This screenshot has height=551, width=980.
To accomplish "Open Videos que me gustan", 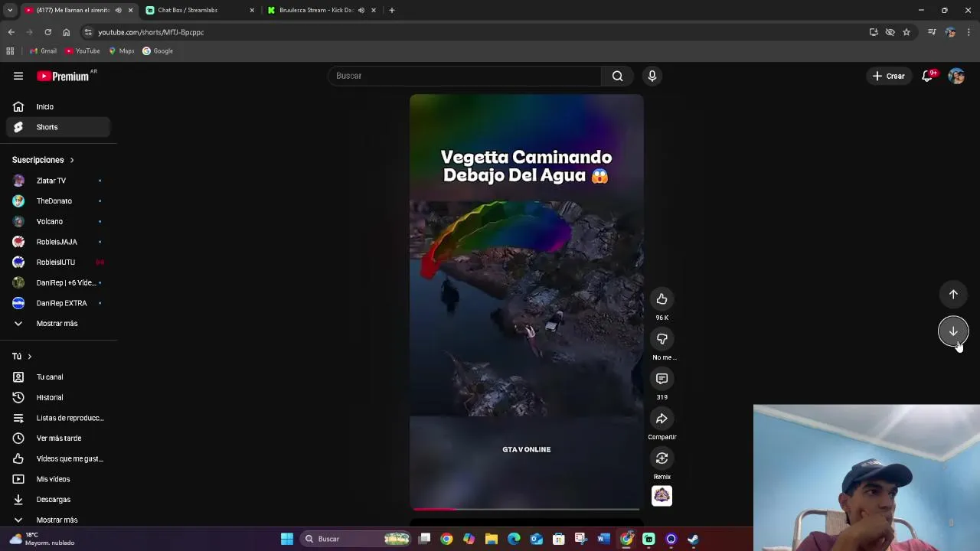I will 58,458.
